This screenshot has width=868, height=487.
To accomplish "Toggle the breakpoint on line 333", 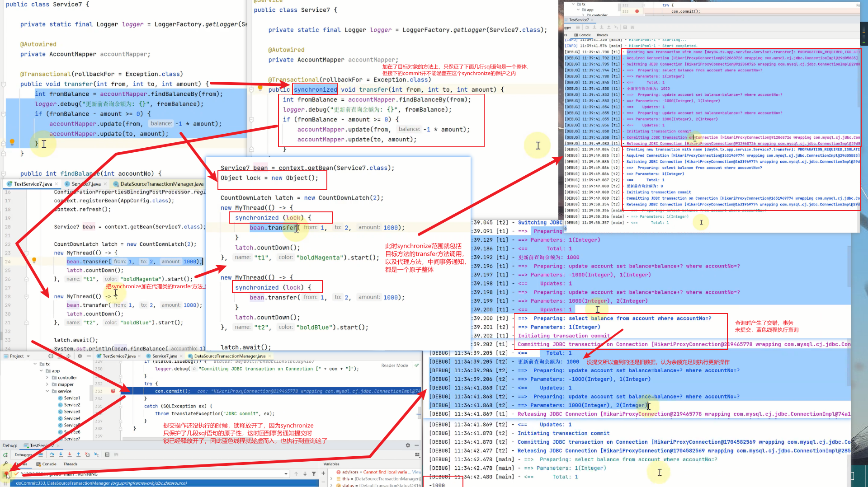I will [x=113, y=391].
